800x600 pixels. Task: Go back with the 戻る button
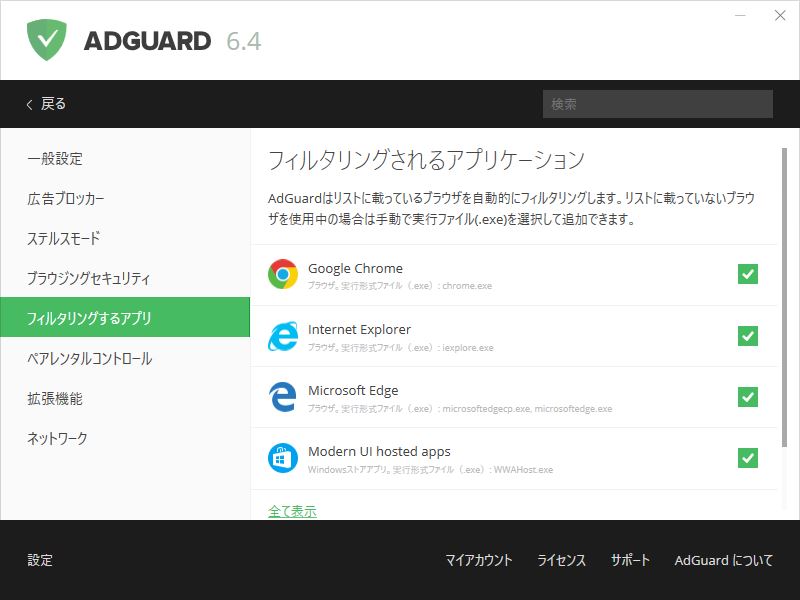coord(46,104)
